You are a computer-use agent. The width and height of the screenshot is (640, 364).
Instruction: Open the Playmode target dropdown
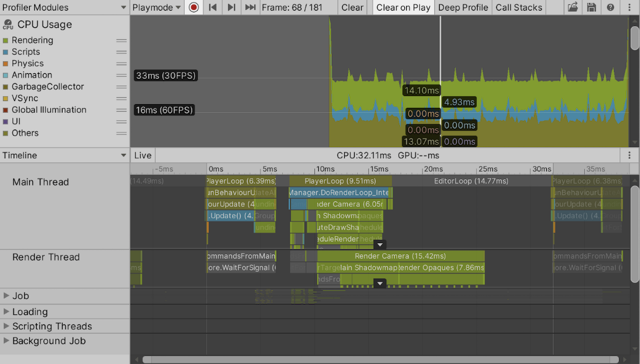click(157, 7)
